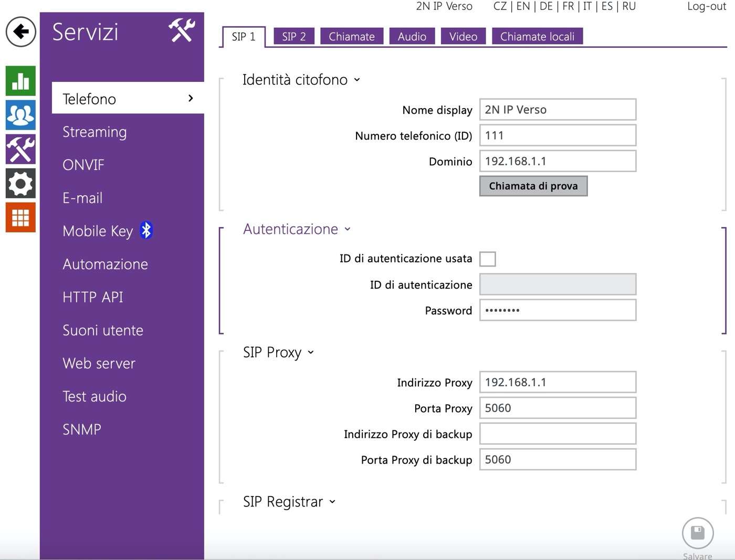Open the blue users directory icon
The image size is (735, 560).
pos(20,115)
